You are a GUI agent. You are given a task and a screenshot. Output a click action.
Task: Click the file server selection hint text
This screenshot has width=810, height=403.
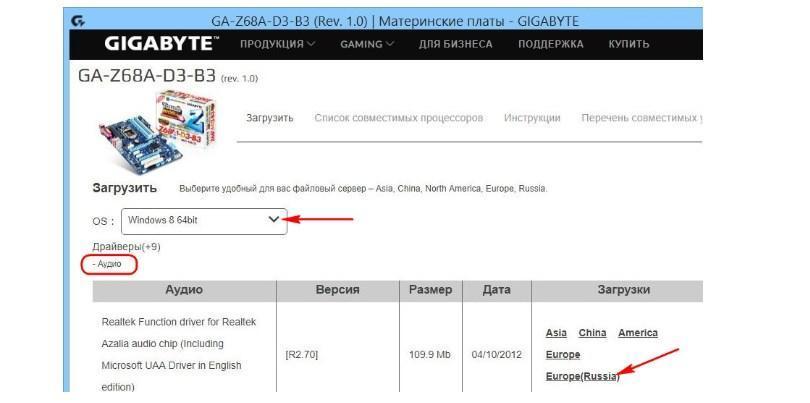tap(363, 189)
